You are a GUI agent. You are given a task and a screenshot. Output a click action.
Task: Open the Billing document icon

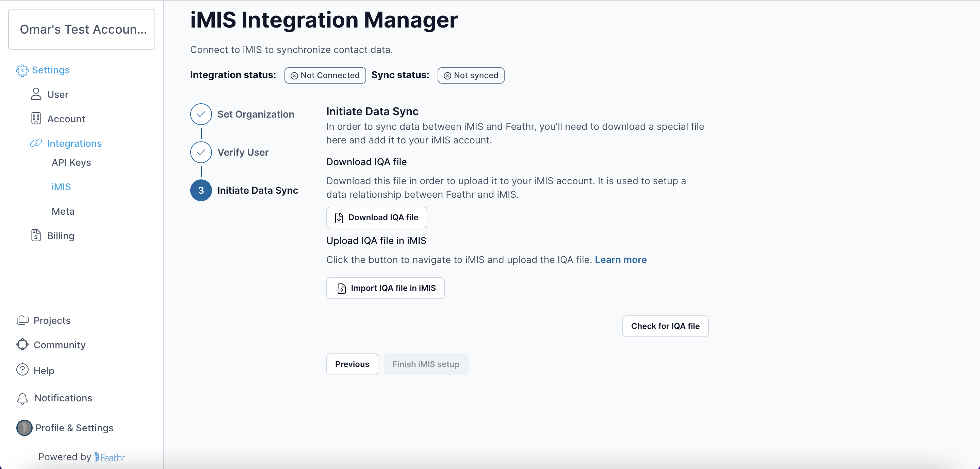(x=36, y=236)
